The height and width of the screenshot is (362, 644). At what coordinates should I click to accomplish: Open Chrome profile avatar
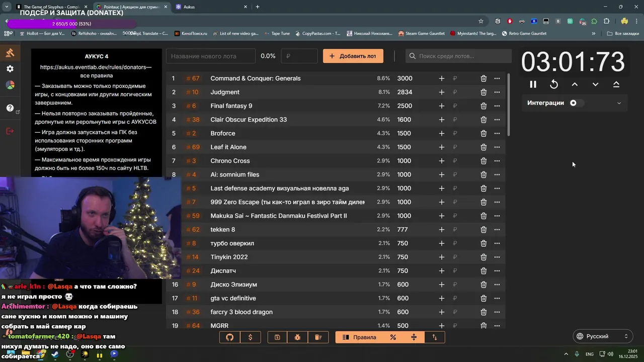[624, 21]
